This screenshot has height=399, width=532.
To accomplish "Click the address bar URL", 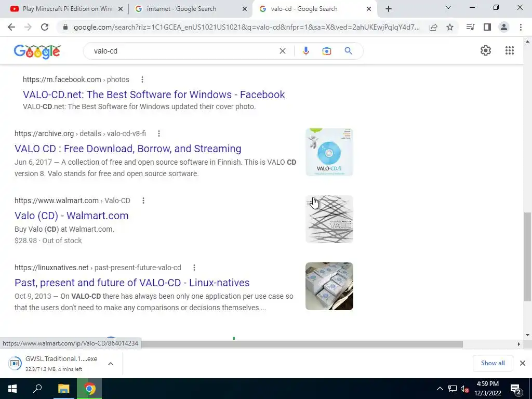I will [246, 27].
